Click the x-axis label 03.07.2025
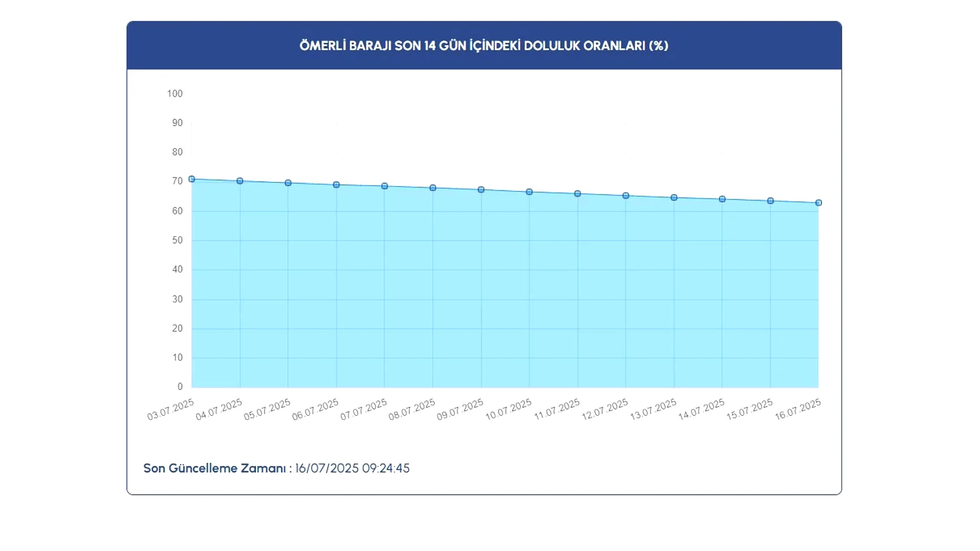980x551 pixels. click(171, 410)
